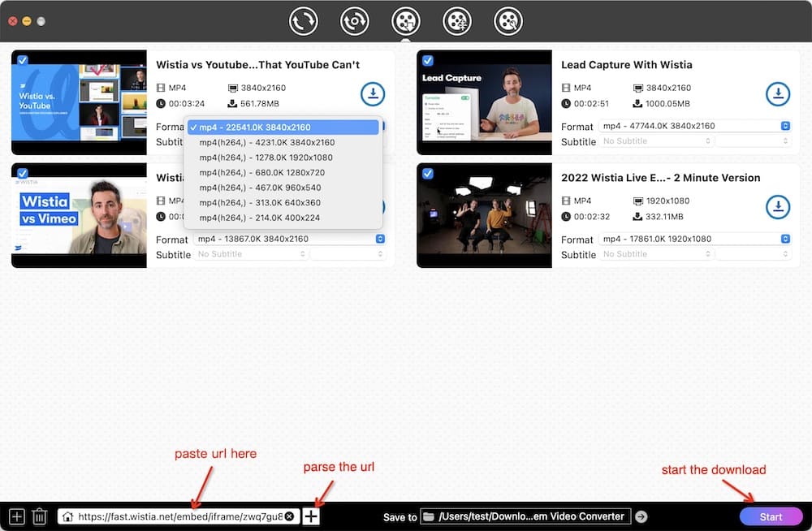812x531 pixels.
Task: Click the Save to label
Action: pos(400,517)
